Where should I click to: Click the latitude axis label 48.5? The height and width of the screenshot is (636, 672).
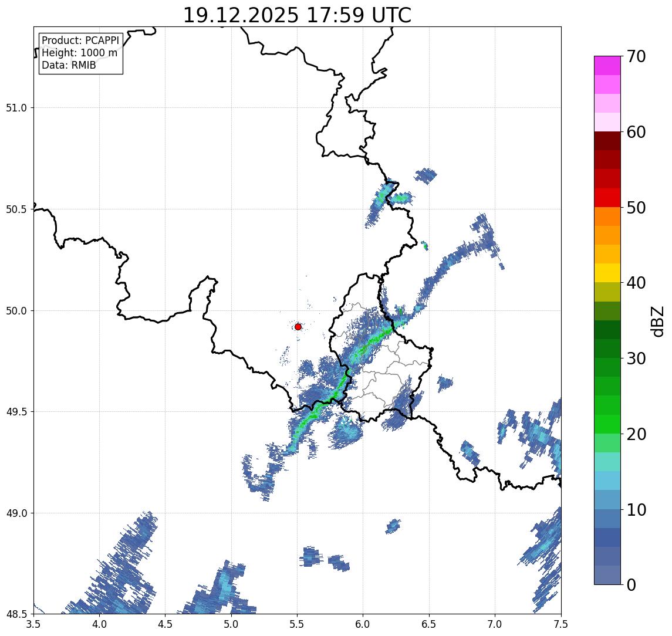pos(16,614)
